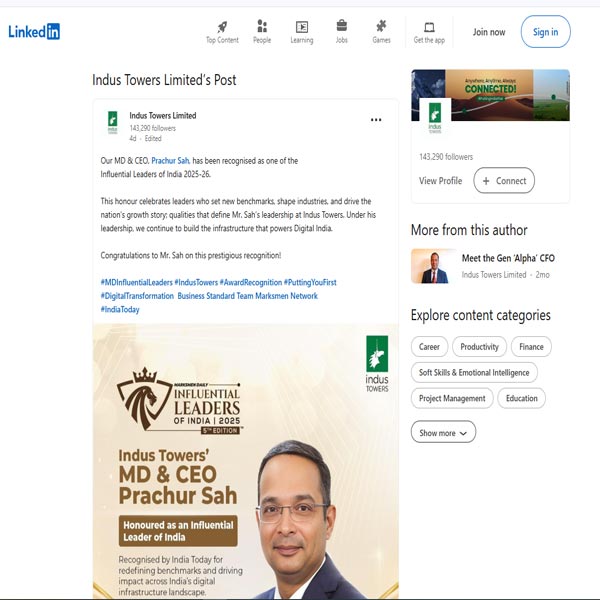Click the Get the app laptop icon
The image size is (600, 600).
click(429, 27)
